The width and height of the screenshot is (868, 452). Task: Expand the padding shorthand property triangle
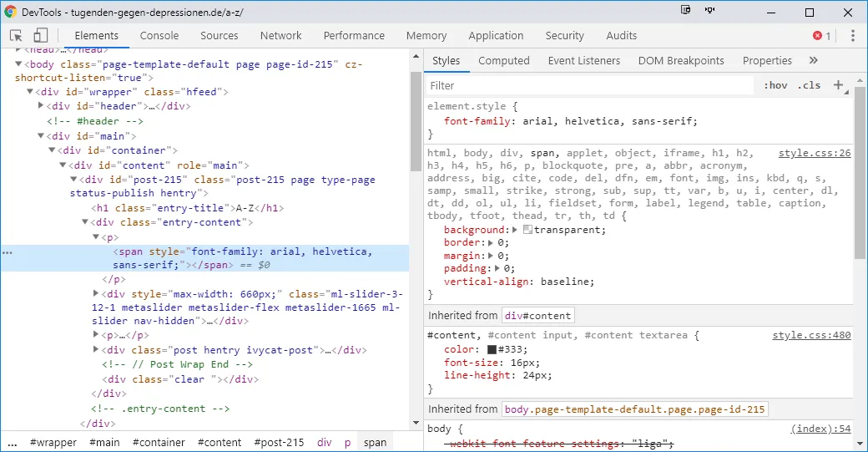(x=497, y=268)
